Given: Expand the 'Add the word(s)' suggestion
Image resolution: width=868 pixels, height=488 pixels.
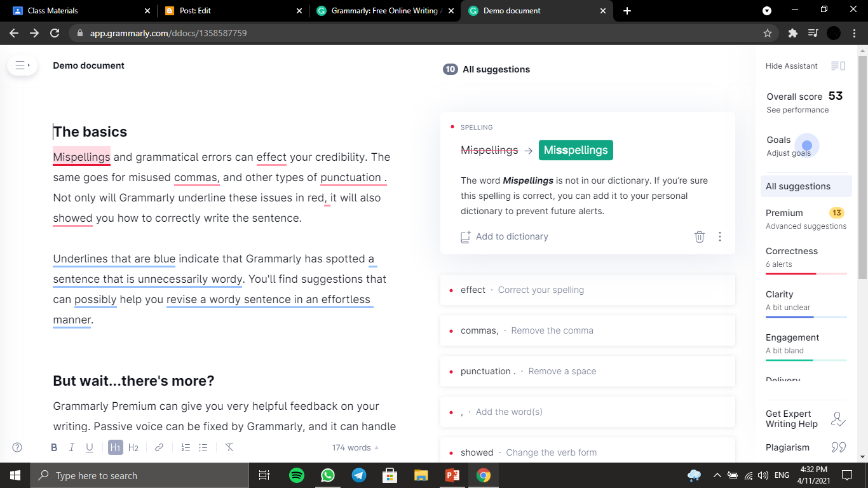Looking at the screenshot, I should click(x=588, y=412).
